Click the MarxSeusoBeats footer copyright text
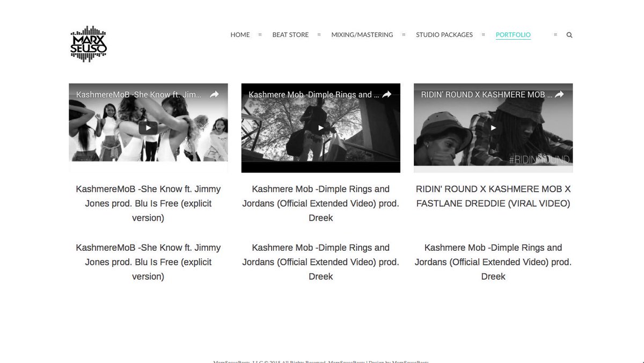Viewport: 644px width, 363px height. [321, 361]
